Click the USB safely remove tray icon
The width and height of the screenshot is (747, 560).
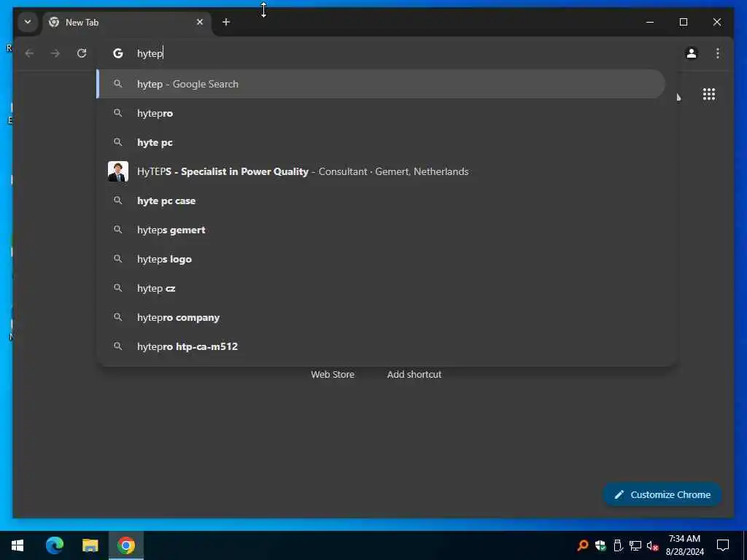click(x=618, y=545)
